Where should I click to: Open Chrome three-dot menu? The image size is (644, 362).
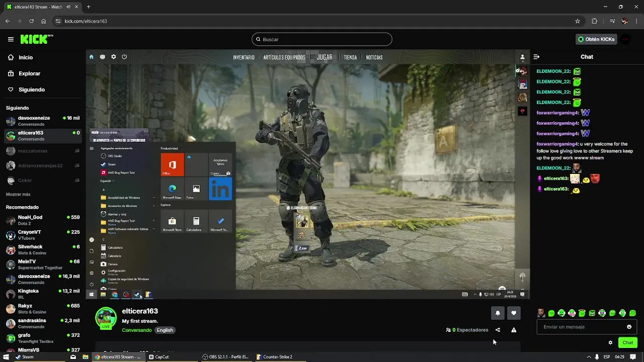(x=636, y=21)
